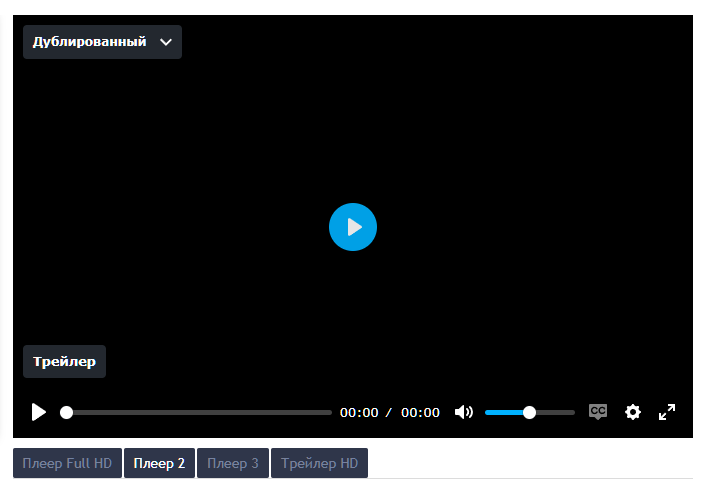
Task: Click the large blue play button
Action: (353, 227)
